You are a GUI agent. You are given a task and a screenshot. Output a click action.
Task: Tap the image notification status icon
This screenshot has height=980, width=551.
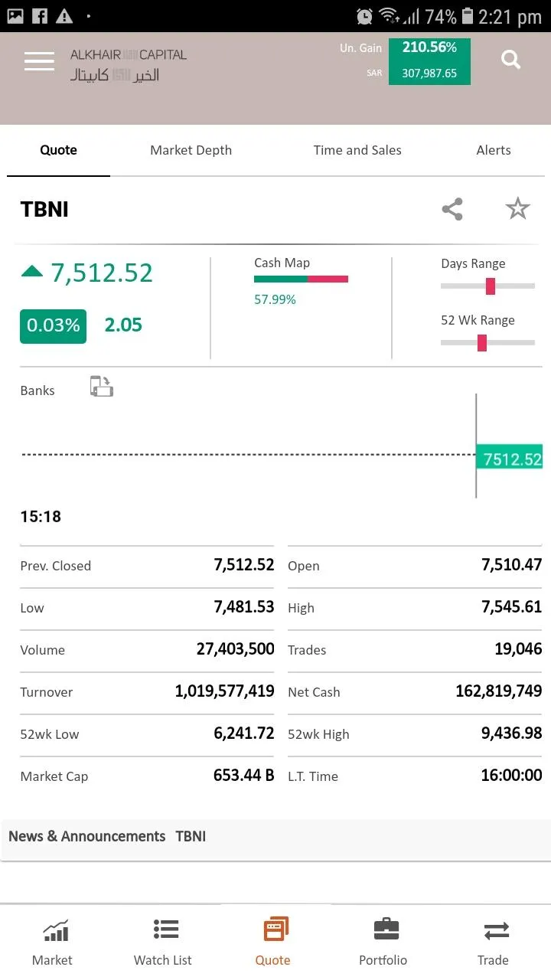tap(15, 15)
